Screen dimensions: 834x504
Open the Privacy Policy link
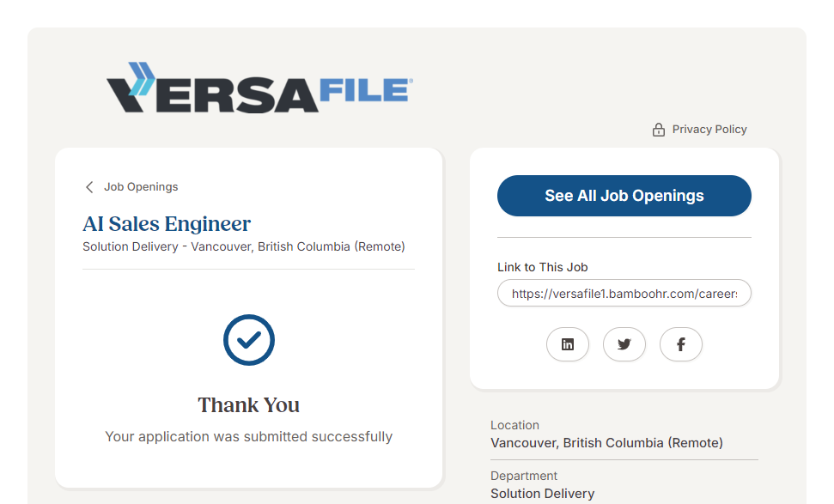709,130
